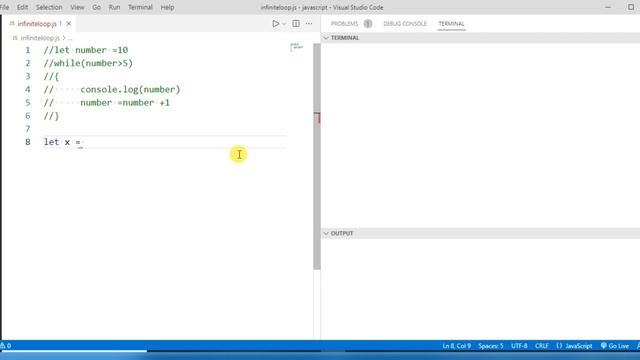
Task: Switch to the Debug Console tab
Action: (405, 24)
